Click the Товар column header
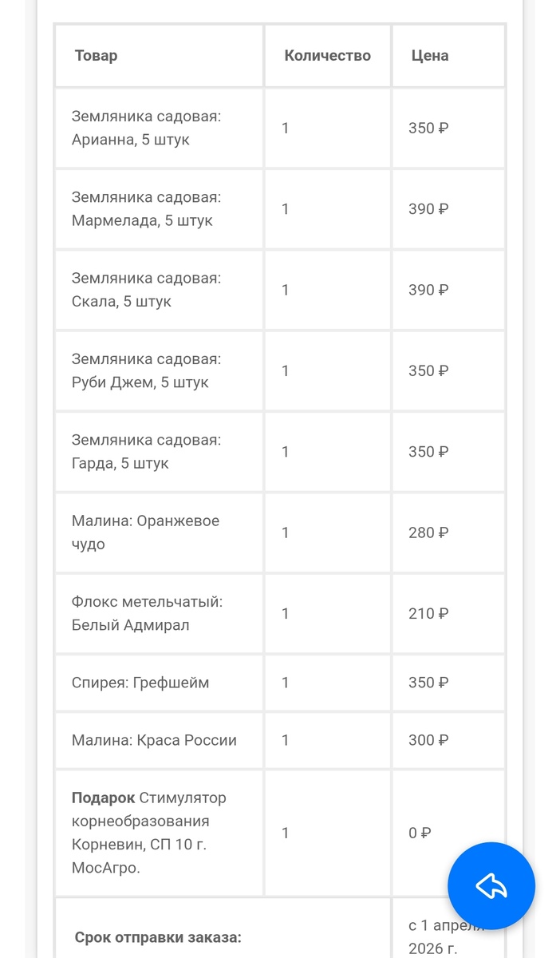560x958 pixels. (x=96, y=56)
